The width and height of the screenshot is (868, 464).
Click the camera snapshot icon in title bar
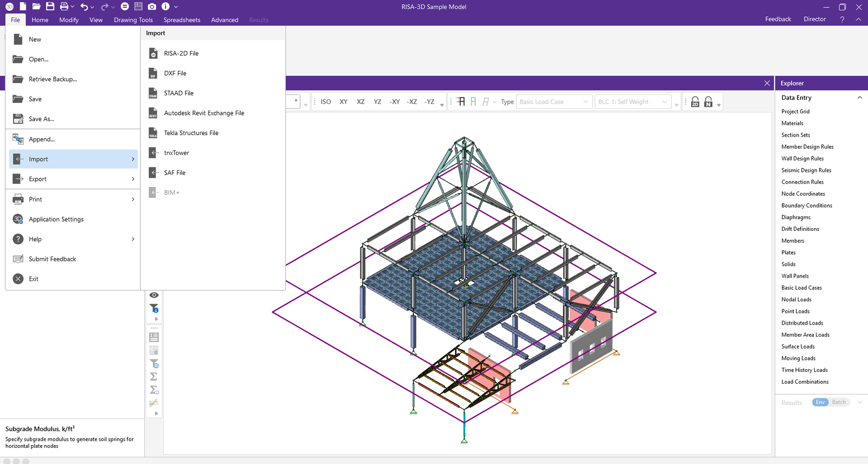152,7
